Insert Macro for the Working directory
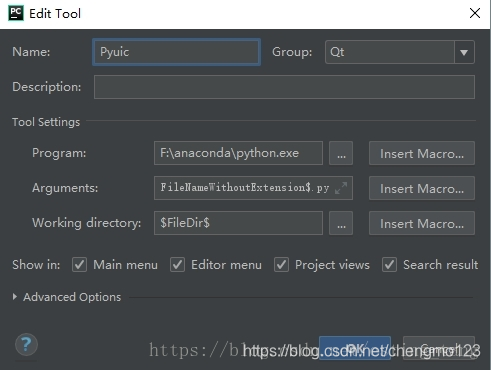The height and width of the screenshot is (370, 491). [x=422, y=223]
